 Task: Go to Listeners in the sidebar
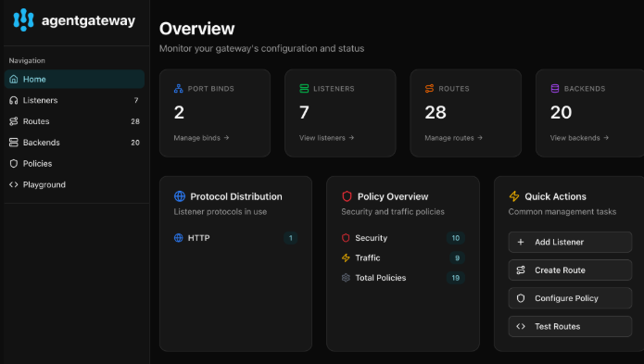(74, 101)
